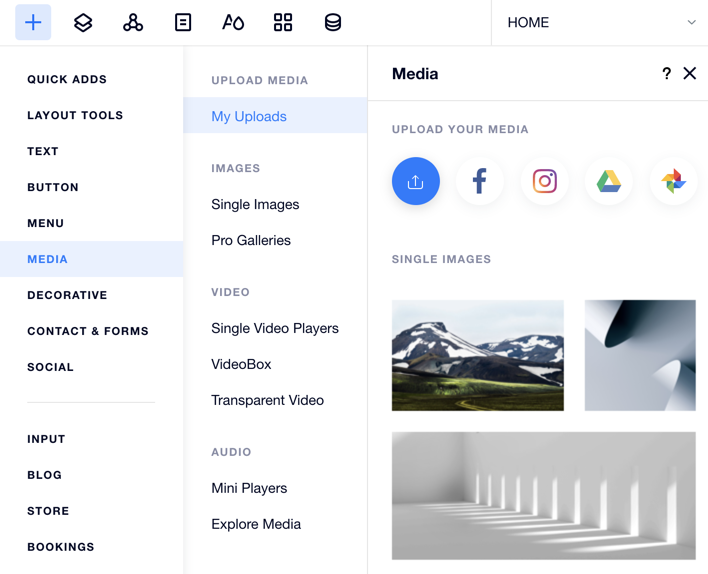
Task: Open the Master Sections icon
Action: (133, 22)
